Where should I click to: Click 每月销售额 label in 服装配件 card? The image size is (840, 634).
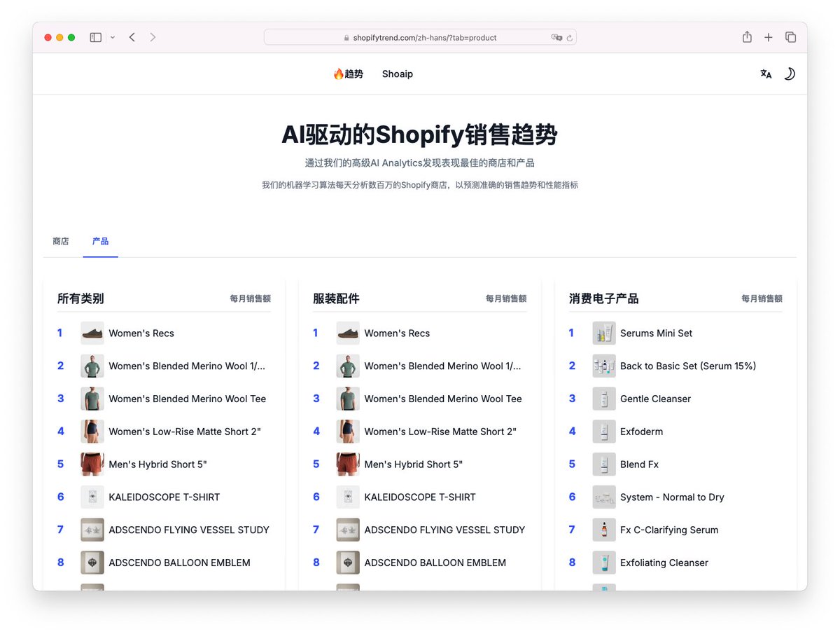(506, 298)
